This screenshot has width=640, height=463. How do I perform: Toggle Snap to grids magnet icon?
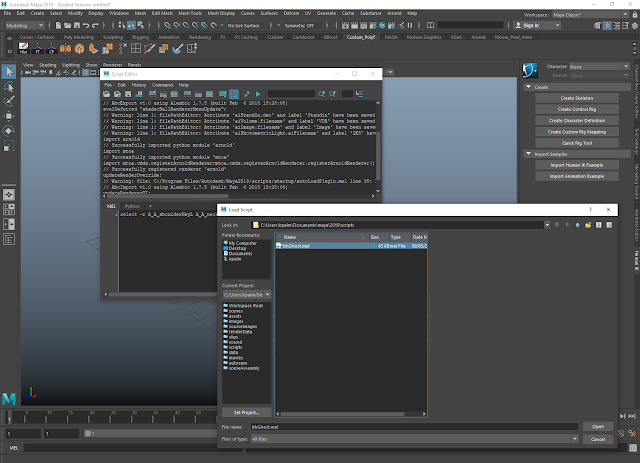coord(167,25)
